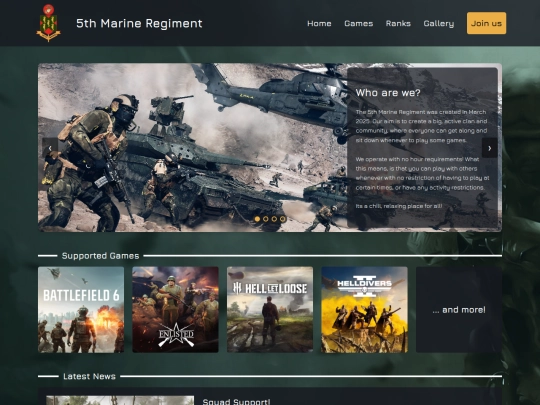Open the Enlisted game card

tap(175, 310)
